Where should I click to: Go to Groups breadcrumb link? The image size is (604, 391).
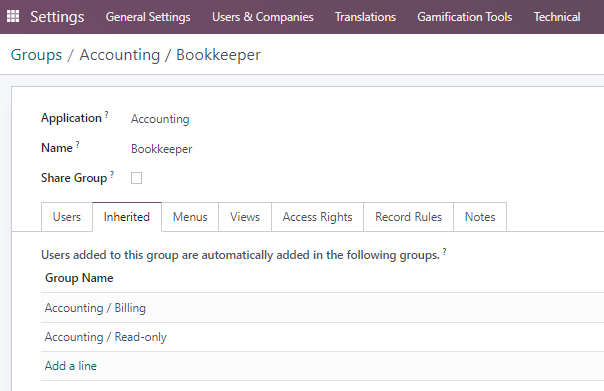point(36,55)
